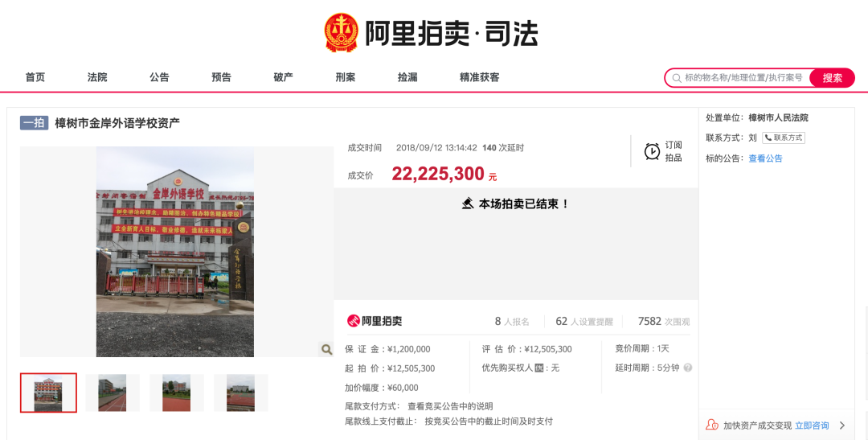Open the 查看公告 link
Viewport: 868px width, 440px height.
click(x=765, y=158)
